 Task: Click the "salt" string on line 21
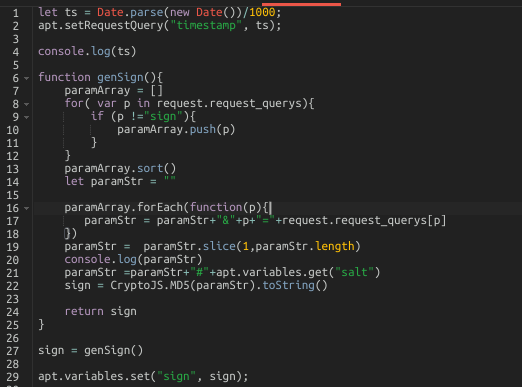pyautogui.click(x=355, y=272)
